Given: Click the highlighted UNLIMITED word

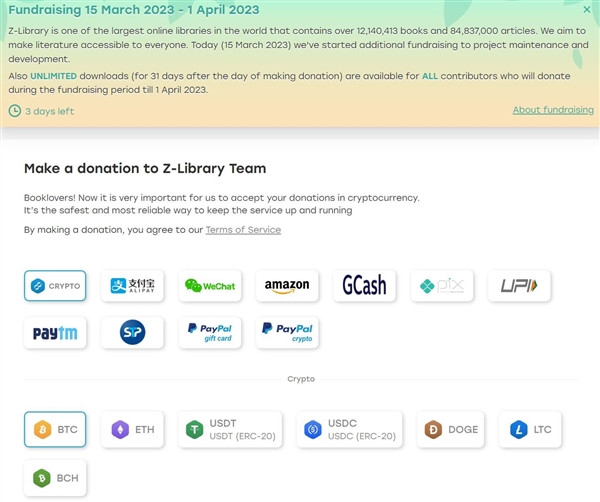Looking at the screenshot, I should pos(54,76).
